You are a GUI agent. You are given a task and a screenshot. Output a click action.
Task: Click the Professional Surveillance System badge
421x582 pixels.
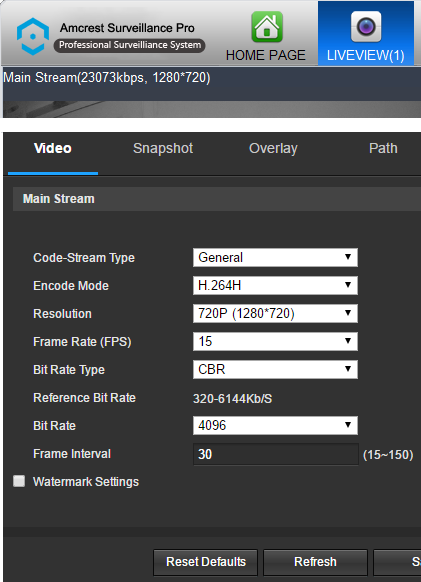(130, 45)
